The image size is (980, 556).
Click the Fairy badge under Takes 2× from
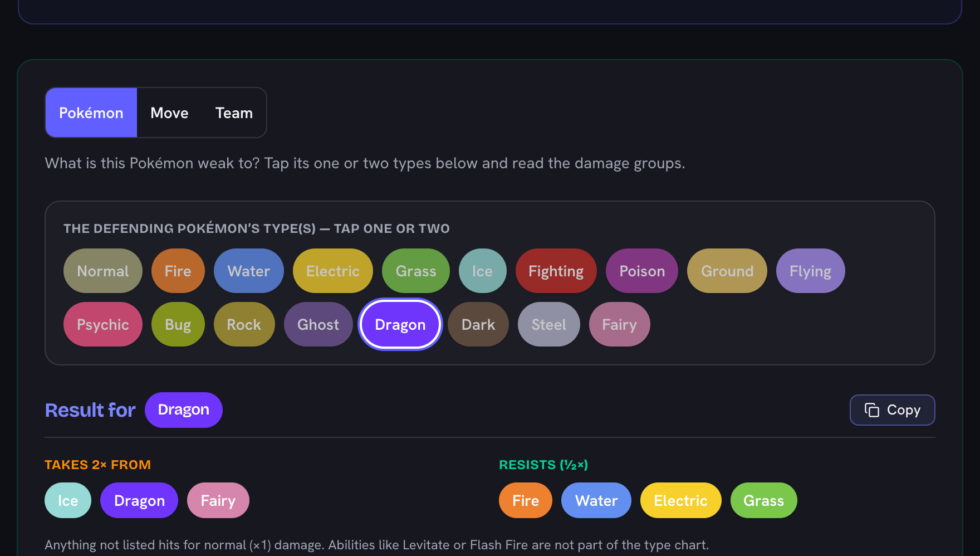point(218,500)
